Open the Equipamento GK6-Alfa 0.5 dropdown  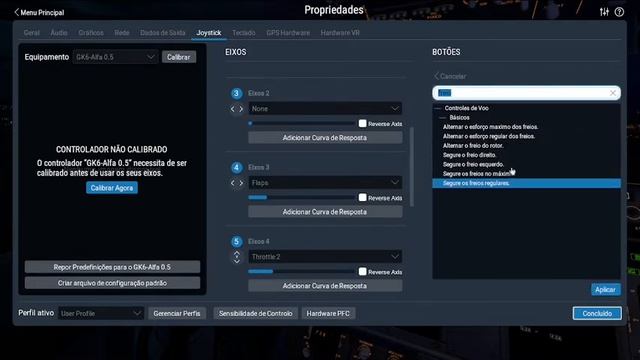[116, 57]
